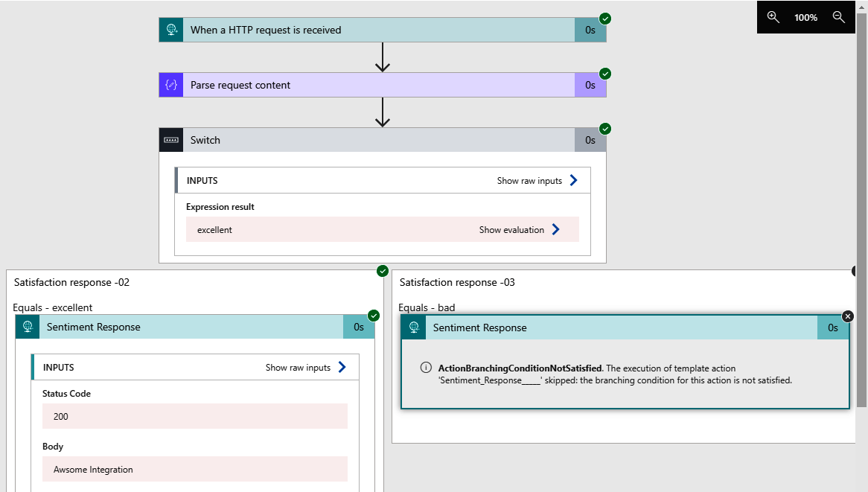Click the green success check on Switch

pyautogui.click(x=606, y=129)
